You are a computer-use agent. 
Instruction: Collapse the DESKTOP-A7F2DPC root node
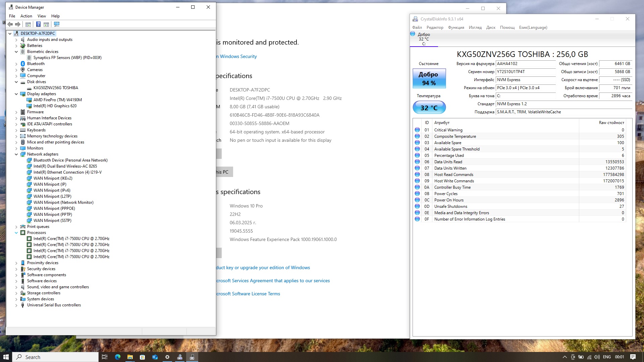click(10, 34)
